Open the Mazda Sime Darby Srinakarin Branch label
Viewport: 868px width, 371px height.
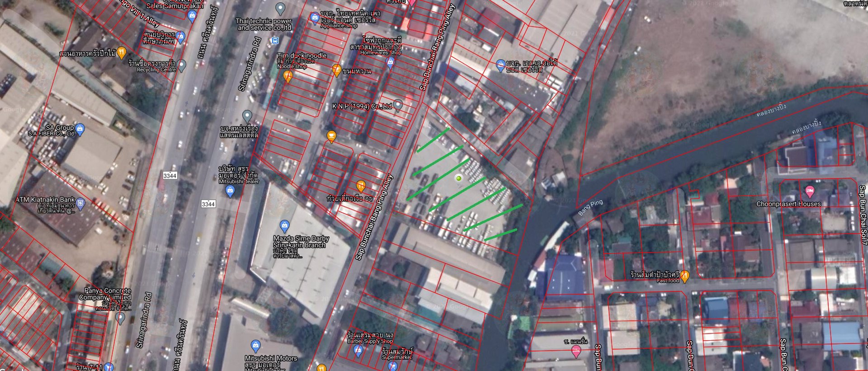[301, 242]
